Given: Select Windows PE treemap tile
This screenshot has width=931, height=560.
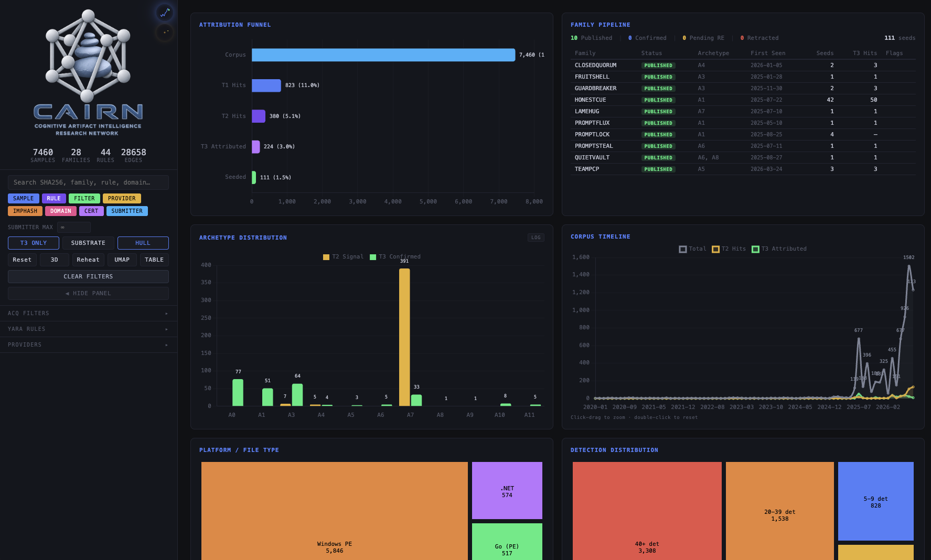Looking at the screenshot, I should [335, 511].
